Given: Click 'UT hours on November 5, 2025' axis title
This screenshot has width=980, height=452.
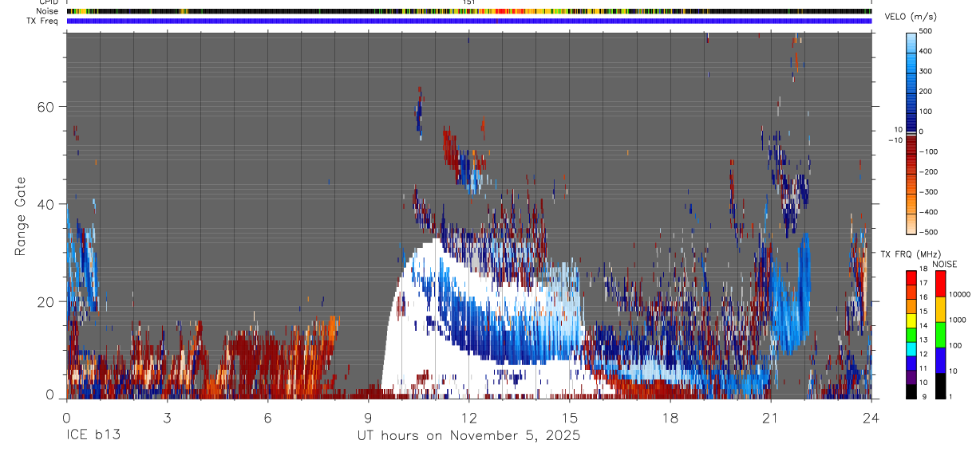Looking at the screenshot, I should coord(468,435).
